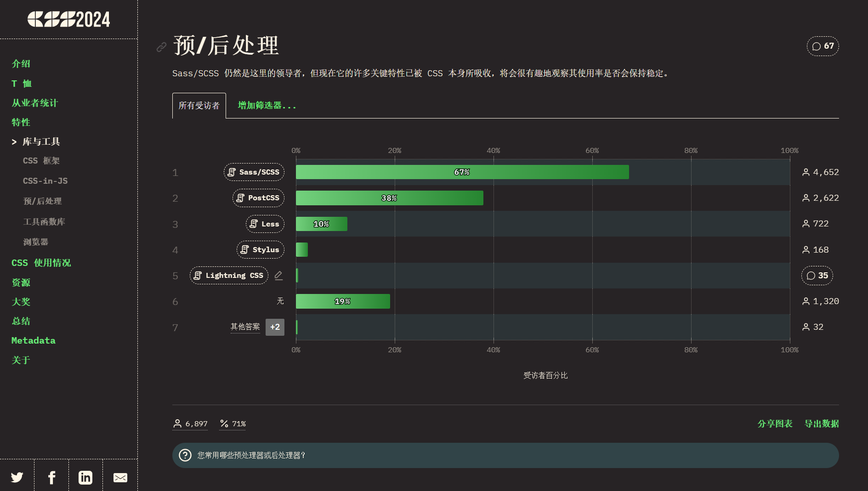868x491 pixels.
Task: Click the 无 19% bar
Action: 343,301
